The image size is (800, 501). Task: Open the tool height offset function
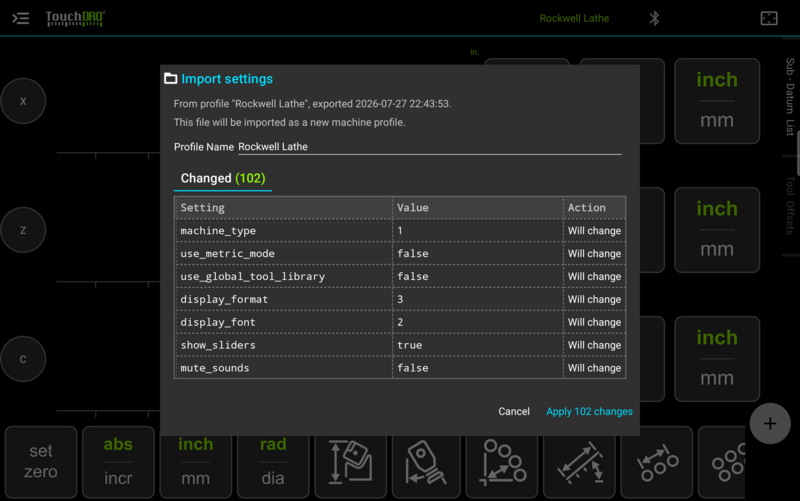tap(351, 462)
